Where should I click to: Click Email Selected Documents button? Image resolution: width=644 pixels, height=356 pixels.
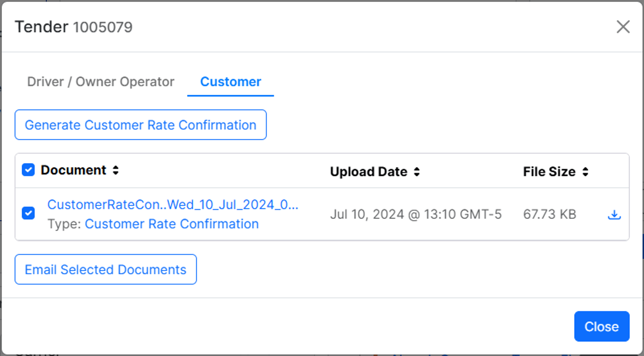coord(106,269)
